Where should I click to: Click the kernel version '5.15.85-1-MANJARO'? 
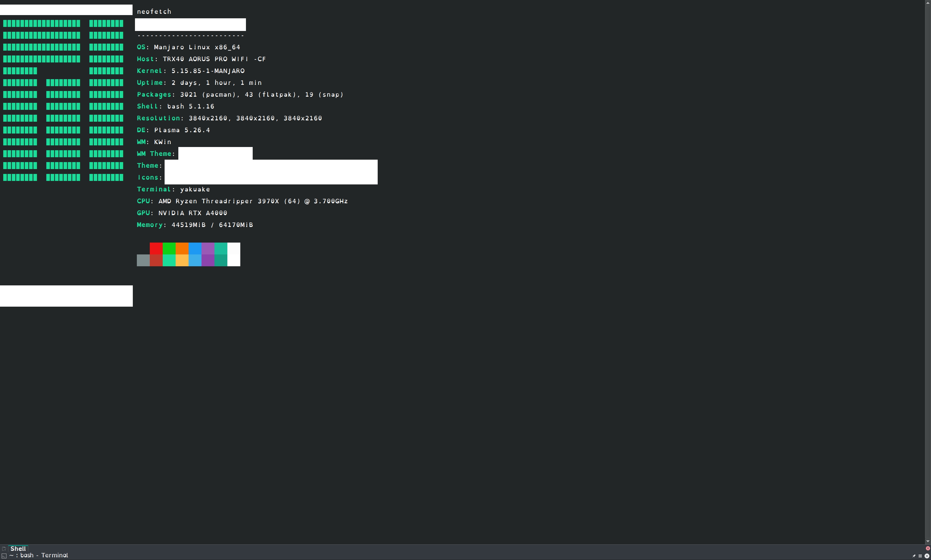tap(208, 71)
